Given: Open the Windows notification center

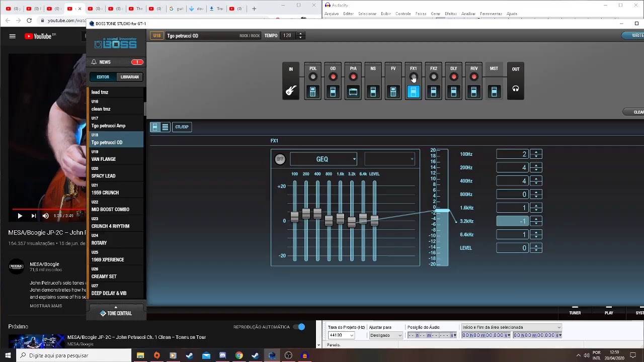Looking at the screenshot, I should click(633, 355).
